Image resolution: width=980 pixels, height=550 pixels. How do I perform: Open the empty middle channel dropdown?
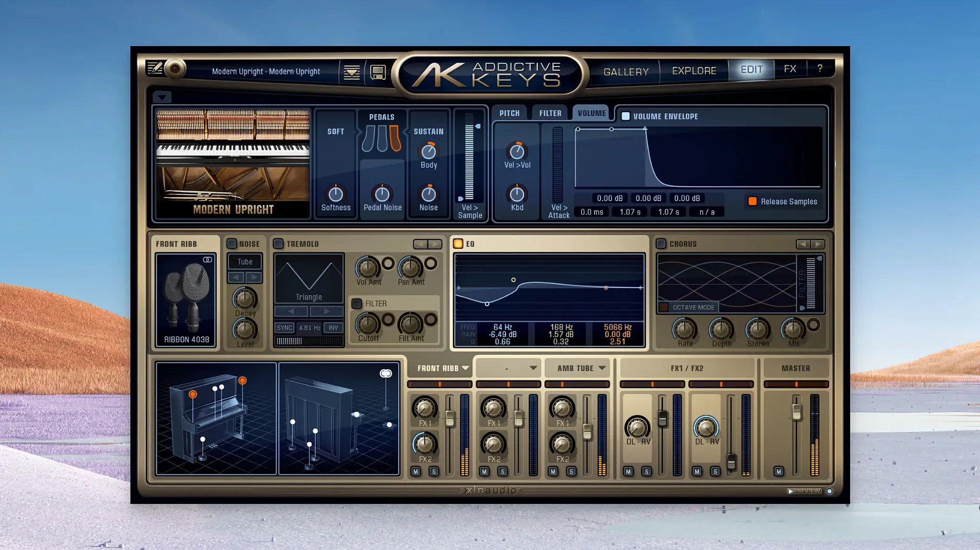coord(533,368)
